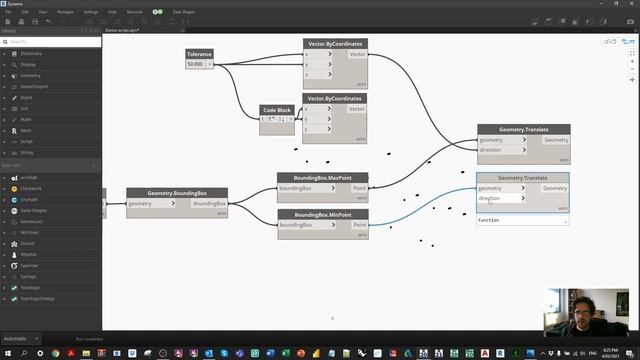The height and width of the screenshot is (360, 640).
Task: Click direction port on selected Geometry.Translate node
Action: pyautogui.click(x=502, y=198)
